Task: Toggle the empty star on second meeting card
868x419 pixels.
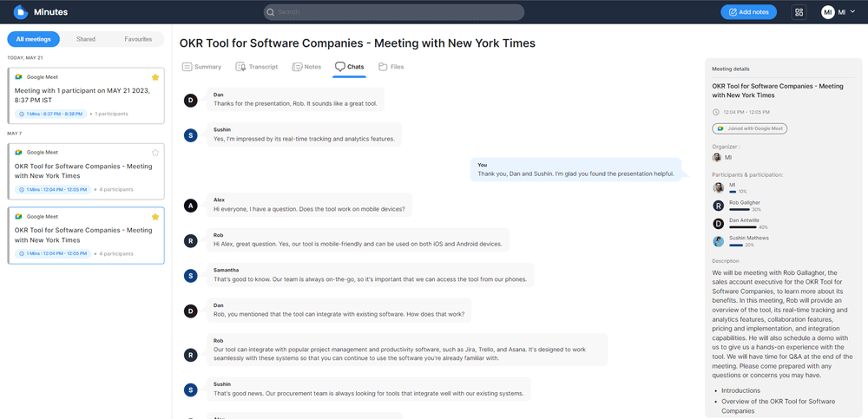Action: tap(155, 152)
